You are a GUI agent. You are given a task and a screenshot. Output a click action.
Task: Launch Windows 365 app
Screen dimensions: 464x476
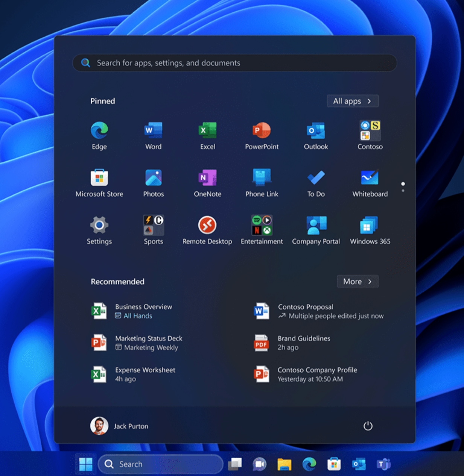[370, 230]
